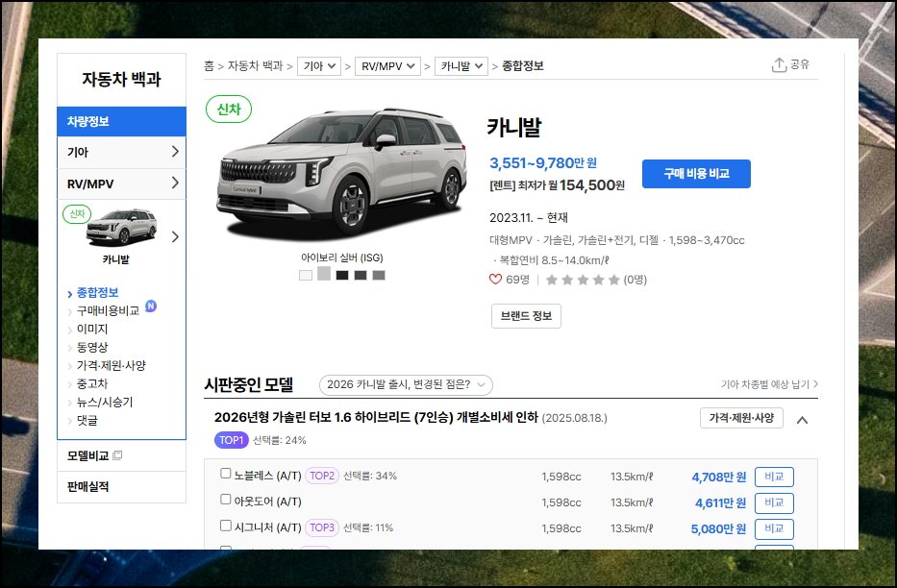897x588 pixels.
Task: Click the heart like icon
Action: point(495,279)
